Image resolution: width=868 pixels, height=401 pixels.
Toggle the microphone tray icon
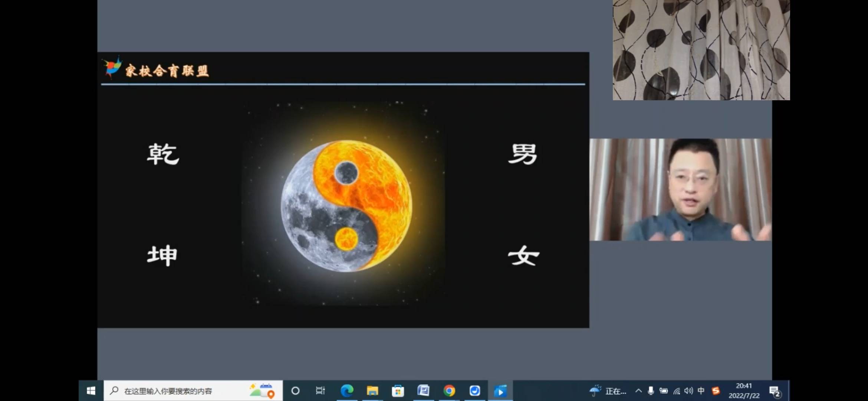pos(651,391)
